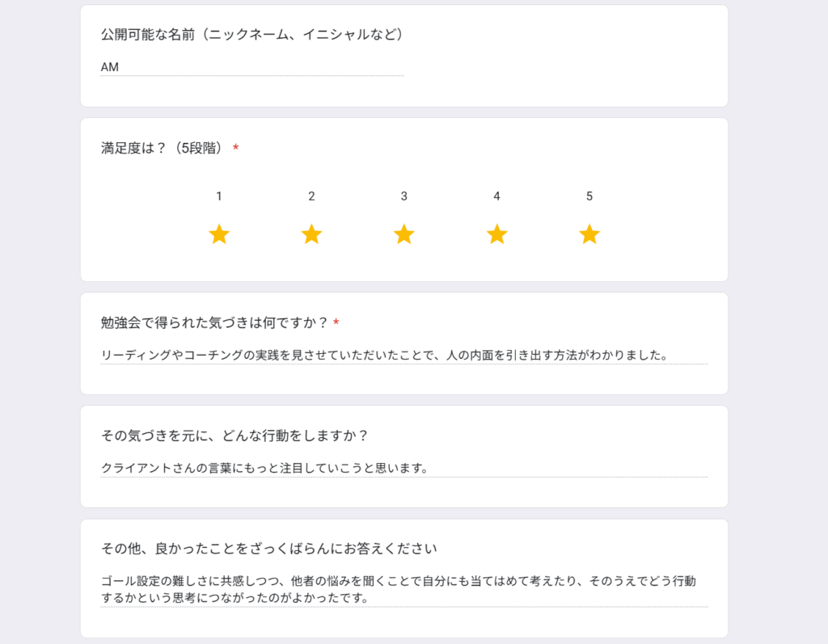Click the second star in satisfaction rating
Screen dimensions: 828x644
point(311,234)
